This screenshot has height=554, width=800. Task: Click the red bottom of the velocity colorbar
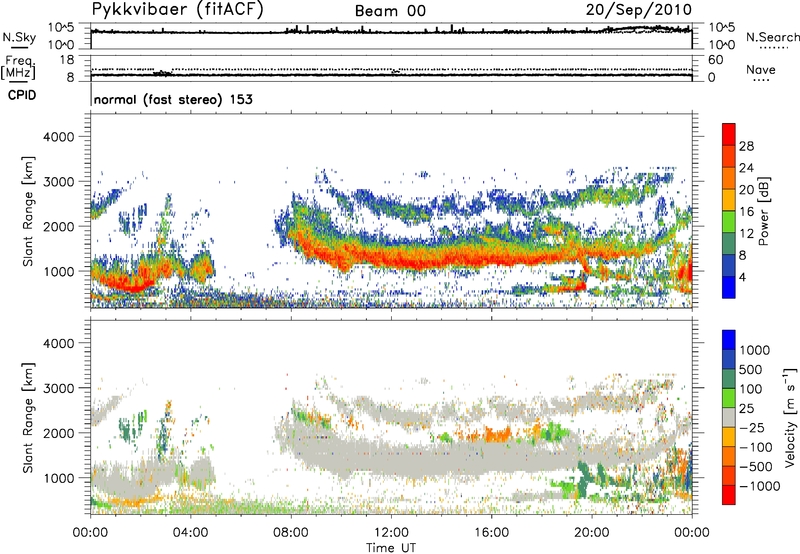click(729, 495)
